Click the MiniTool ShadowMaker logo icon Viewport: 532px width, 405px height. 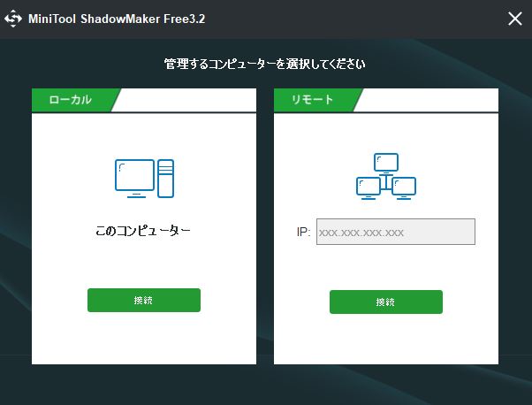tap(13, 19)
